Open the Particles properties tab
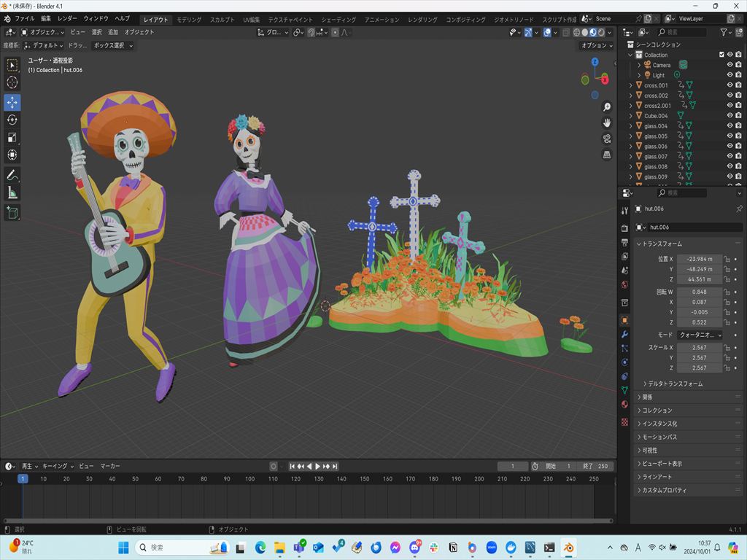 (624, 348)
